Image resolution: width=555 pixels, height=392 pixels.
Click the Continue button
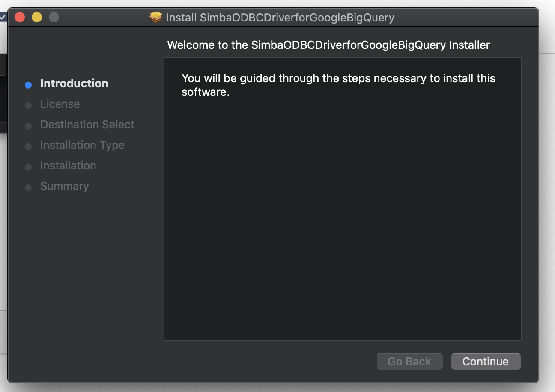point(486,362)
